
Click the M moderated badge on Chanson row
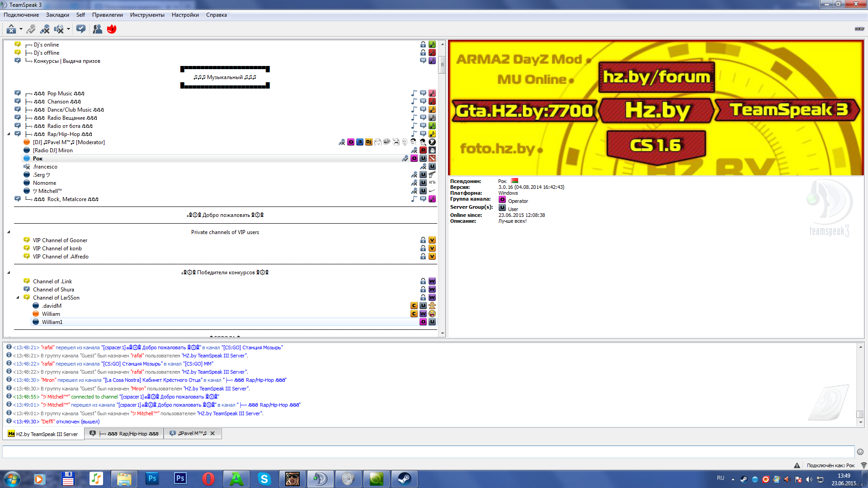pos(423,102)
